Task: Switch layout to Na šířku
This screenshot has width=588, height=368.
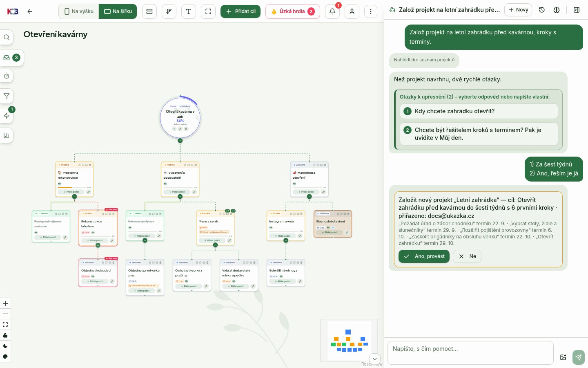Action: [118, 11]
